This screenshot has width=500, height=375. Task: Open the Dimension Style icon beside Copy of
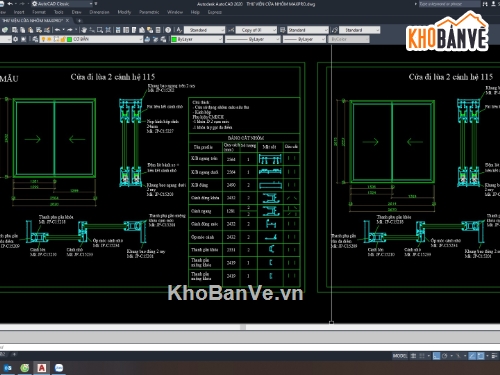tap(231, 30)
